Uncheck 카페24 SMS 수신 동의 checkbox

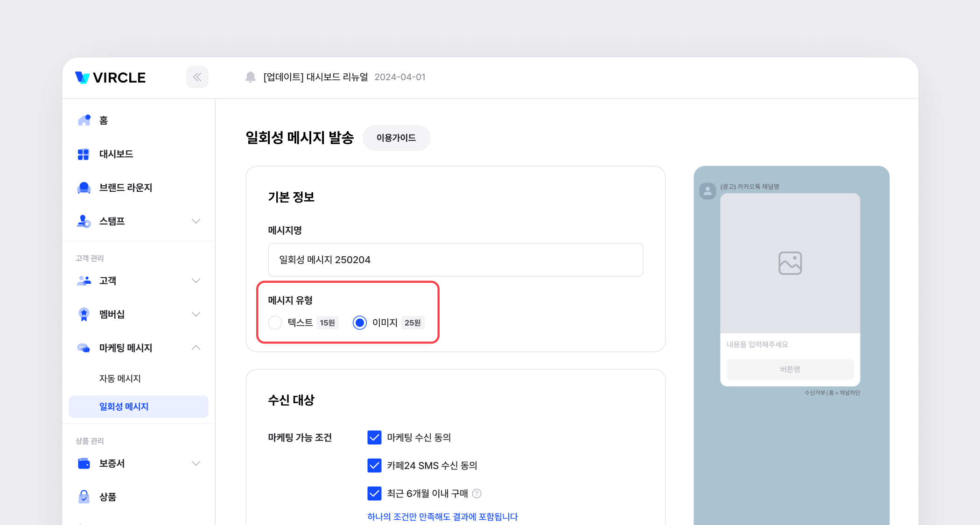coord(374,465)
